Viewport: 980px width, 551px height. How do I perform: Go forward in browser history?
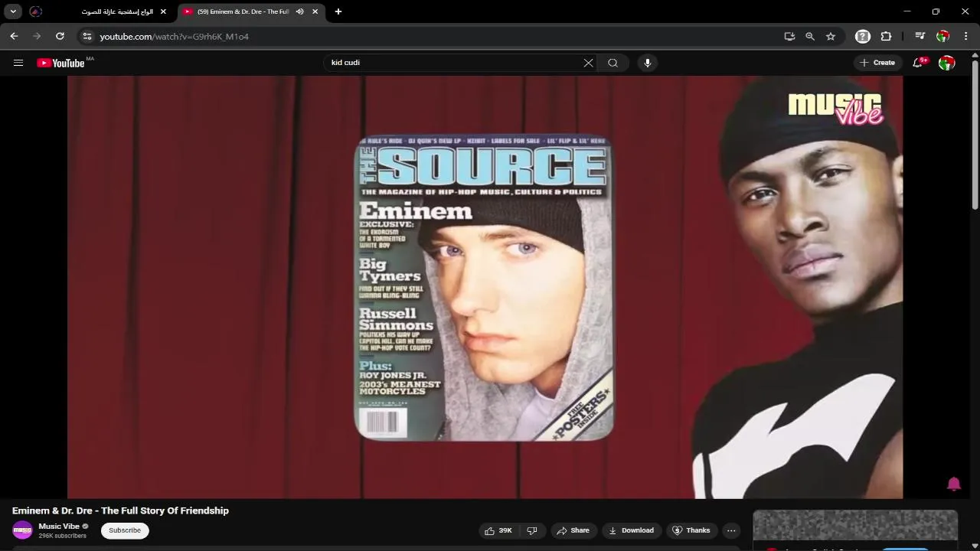[37, 36]
